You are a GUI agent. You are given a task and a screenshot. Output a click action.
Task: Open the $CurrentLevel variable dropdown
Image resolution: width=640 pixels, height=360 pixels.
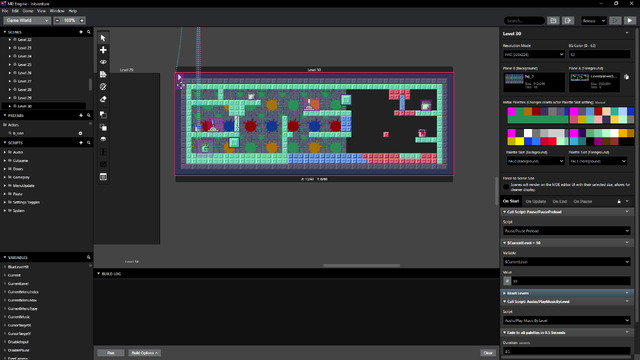tap(567, 262)
